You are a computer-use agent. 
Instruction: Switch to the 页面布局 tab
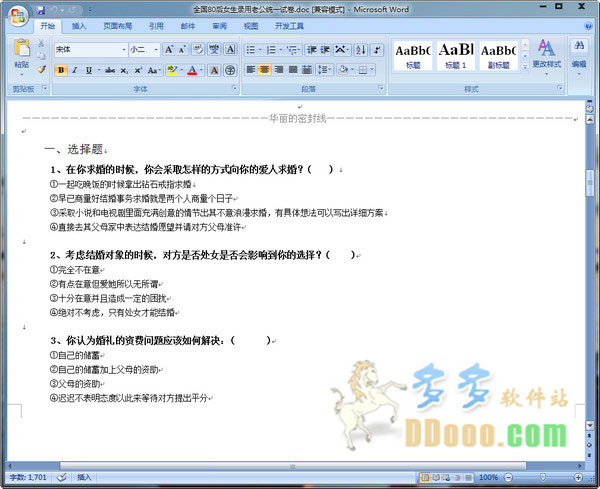pyautogui.click(x=117, y=26)
